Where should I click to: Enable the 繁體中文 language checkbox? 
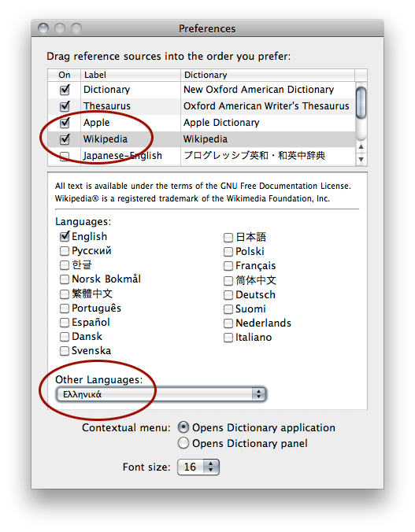tap(65, 294)
